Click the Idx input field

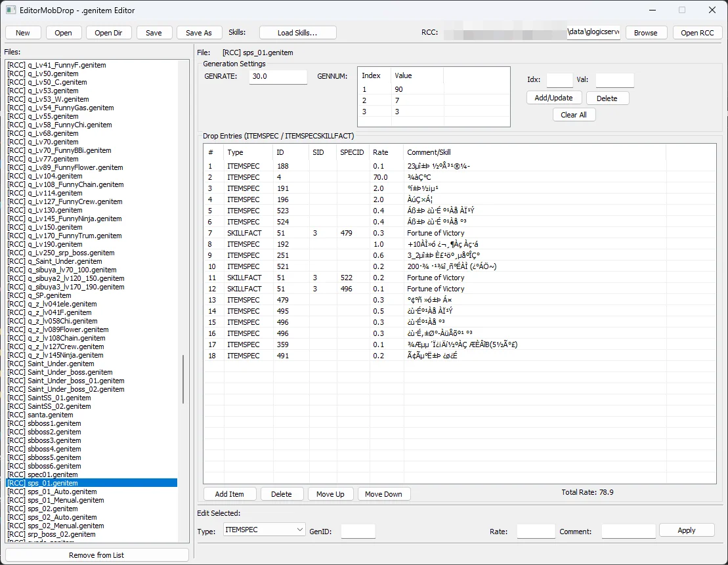click(x=559, y=80)
